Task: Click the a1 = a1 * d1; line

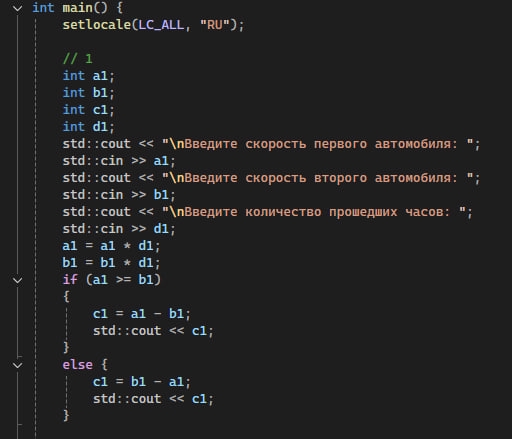Action: (111, 246)
